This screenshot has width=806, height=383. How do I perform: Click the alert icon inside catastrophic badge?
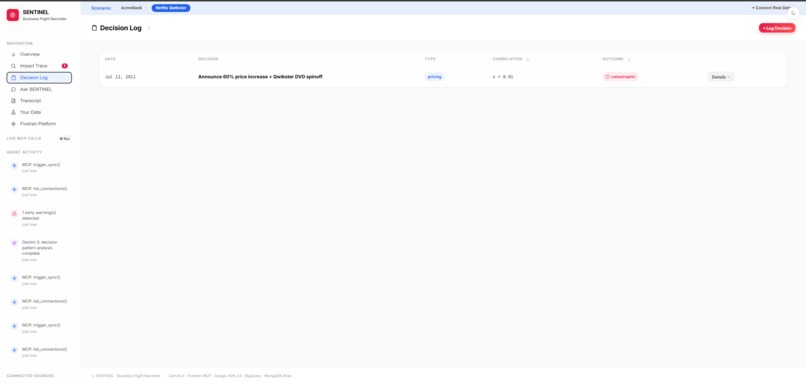pyautogui.click(x=608, y=77)
